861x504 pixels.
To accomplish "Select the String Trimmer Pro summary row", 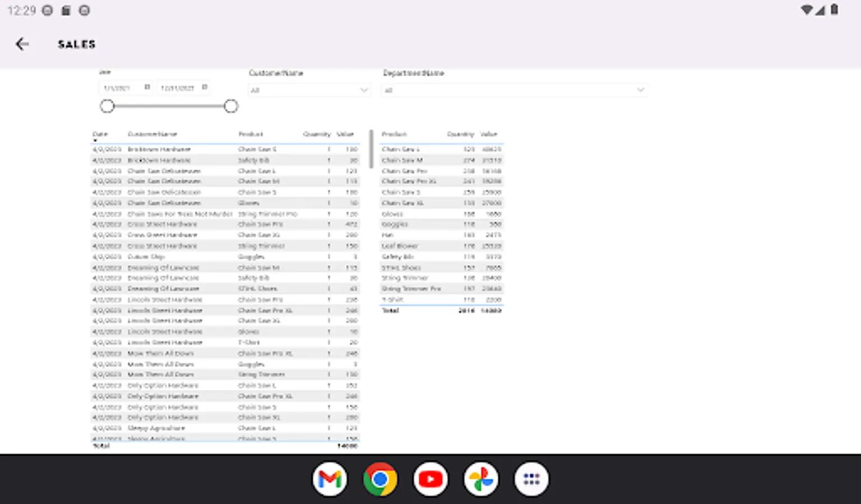I will click(x=441, y=289).
